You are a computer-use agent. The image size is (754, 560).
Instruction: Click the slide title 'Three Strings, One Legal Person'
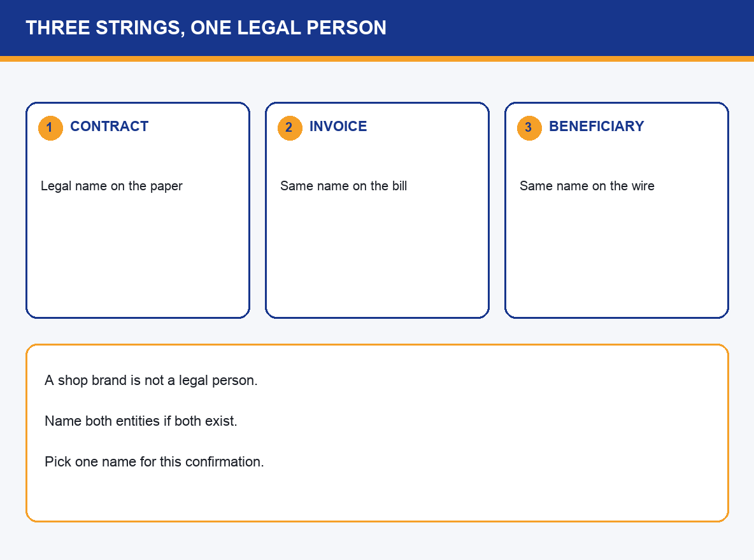pyautogui.click(x=206, y=28)
